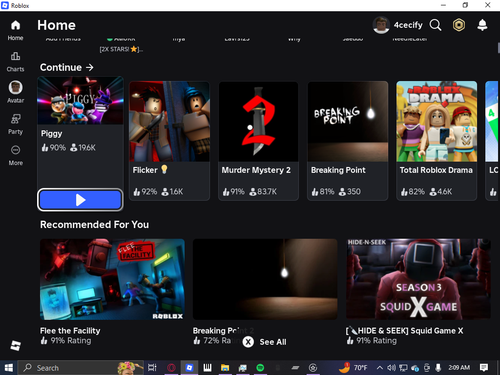
Task: Open the piano app on the taskbar
Action: tap(207, 368)
